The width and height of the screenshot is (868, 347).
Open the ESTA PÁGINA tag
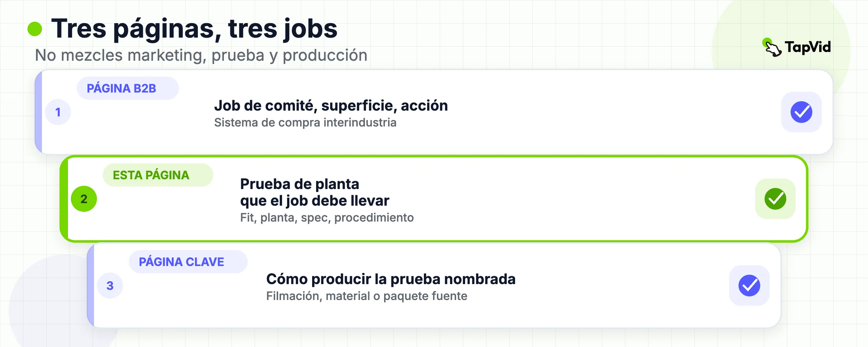158,175
